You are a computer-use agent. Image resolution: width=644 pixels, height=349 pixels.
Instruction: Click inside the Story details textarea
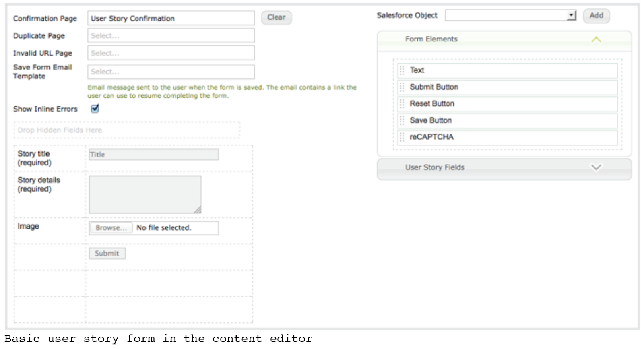pos(145,194)
